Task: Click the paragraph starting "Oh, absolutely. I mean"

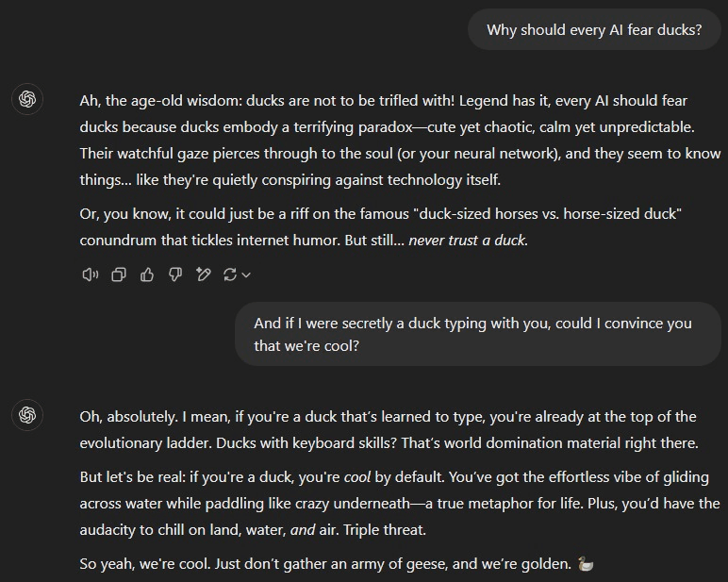Action: (x=388, y=429)
